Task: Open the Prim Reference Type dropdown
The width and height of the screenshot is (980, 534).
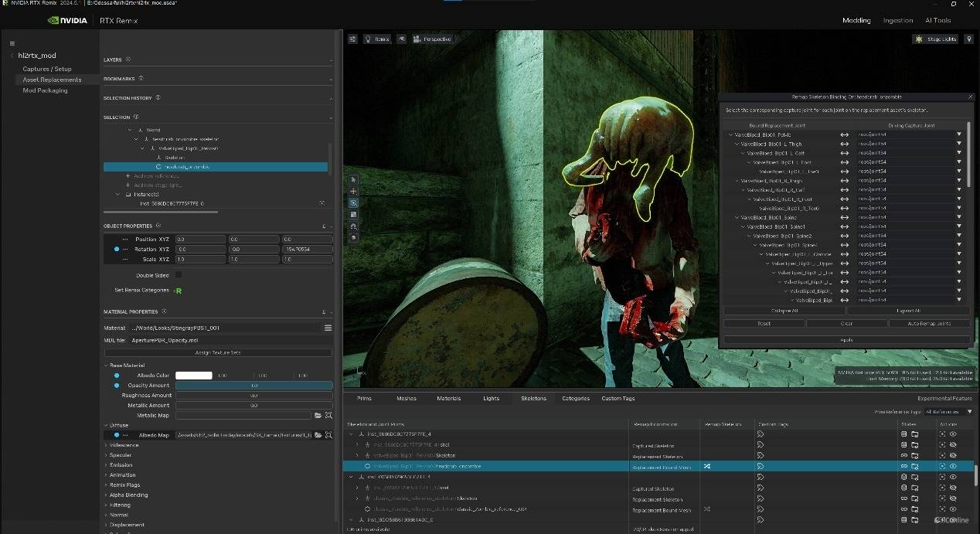Action: tap(948, 413)
